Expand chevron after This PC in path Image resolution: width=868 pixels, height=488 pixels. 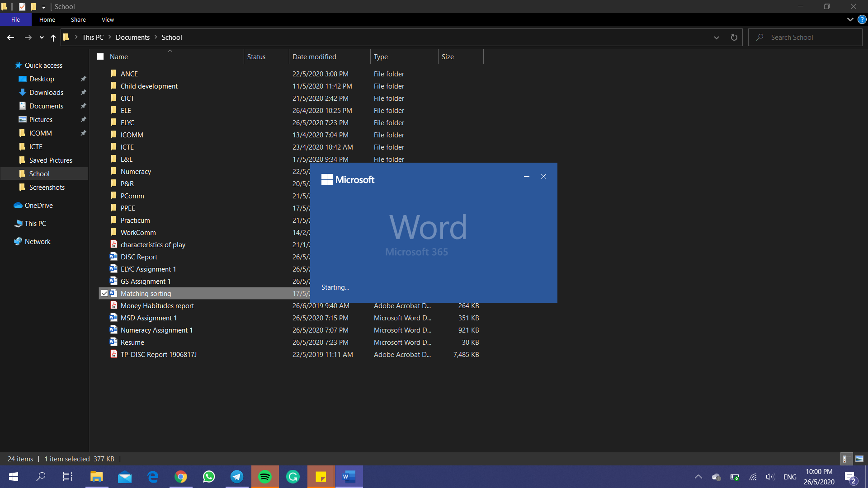[x=110, y=37]
